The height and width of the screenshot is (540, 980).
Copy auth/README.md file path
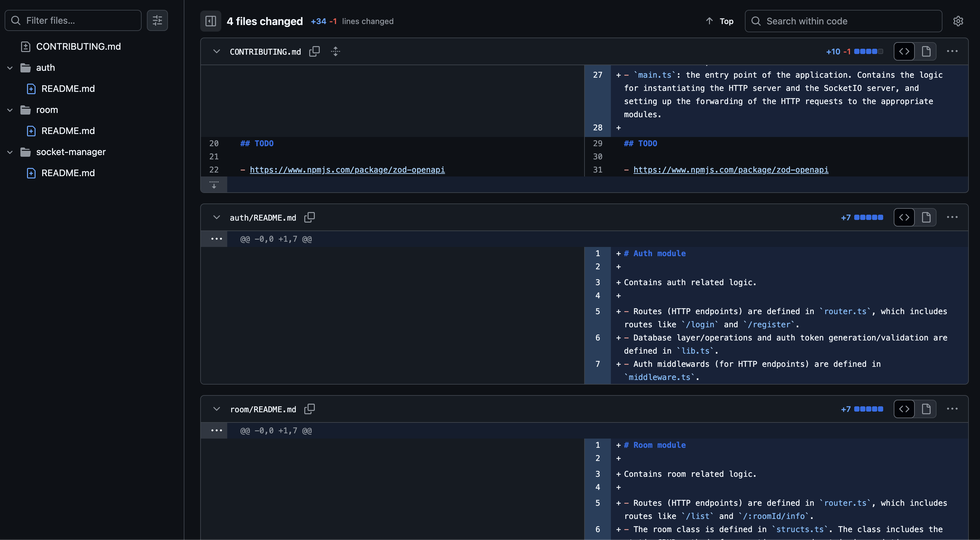[309, 217]
